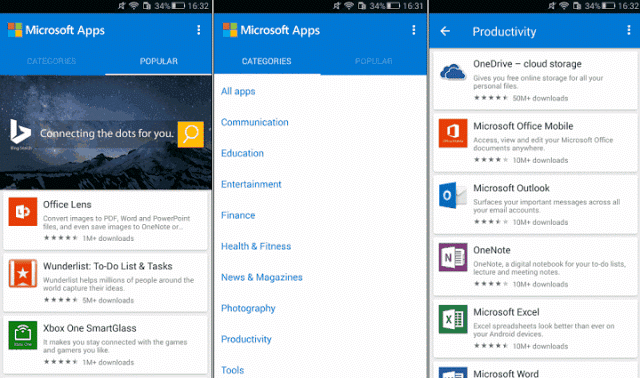This screenshot has height=378, width=640.
Task: Switch to Categories tab on left screen
Action: [x=51, y=61]
